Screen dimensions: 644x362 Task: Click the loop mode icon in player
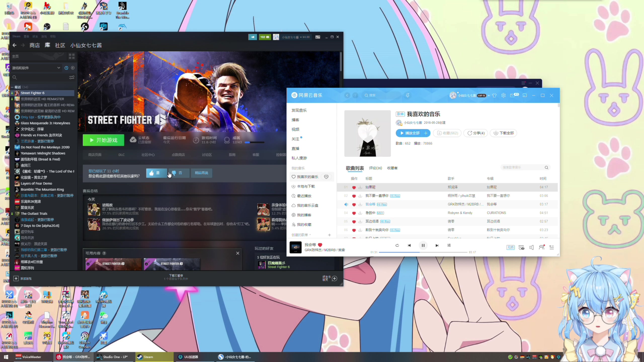pyautogui.click(x=397, y=245)
